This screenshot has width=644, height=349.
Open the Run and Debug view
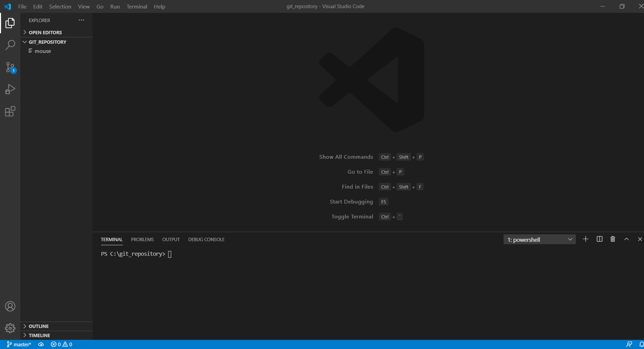click(x=10, y=90)
